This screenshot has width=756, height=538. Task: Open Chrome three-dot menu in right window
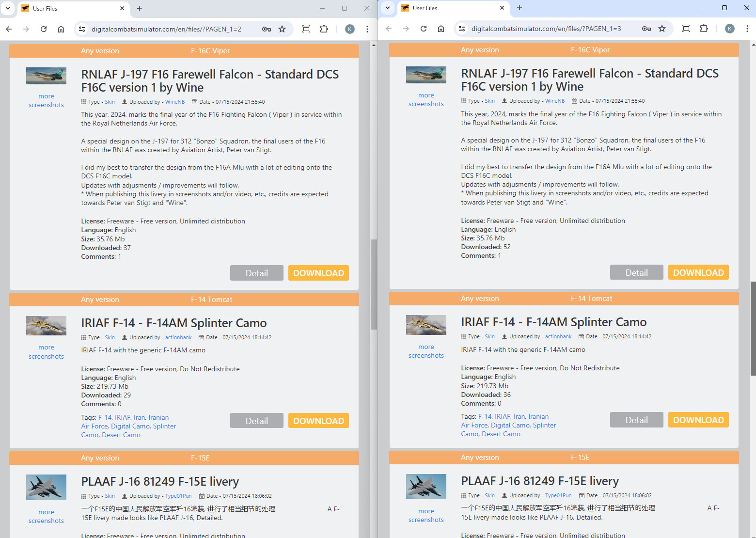[x=747, y=29]
